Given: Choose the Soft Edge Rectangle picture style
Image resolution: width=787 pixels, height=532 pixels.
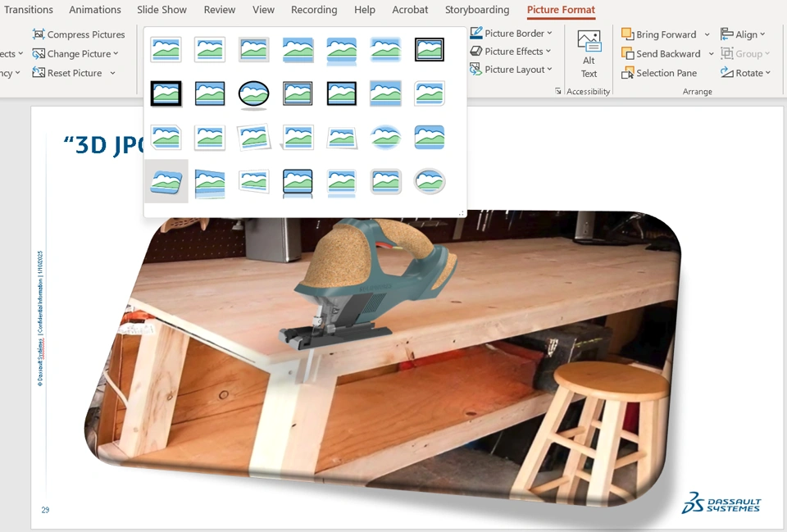Looking at the screenshot, I should (x=385, y=49).
